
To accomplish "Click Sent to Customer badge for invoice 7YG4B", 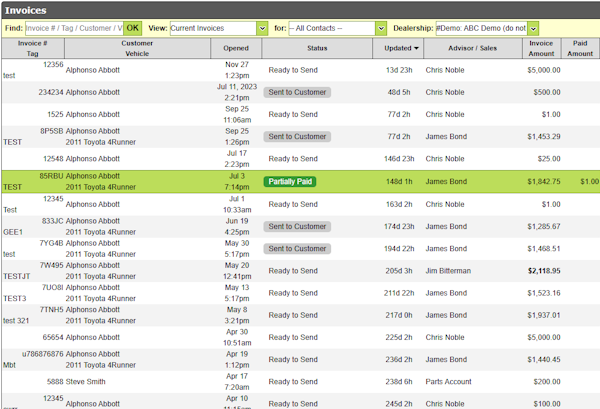I will pos(297,249).
